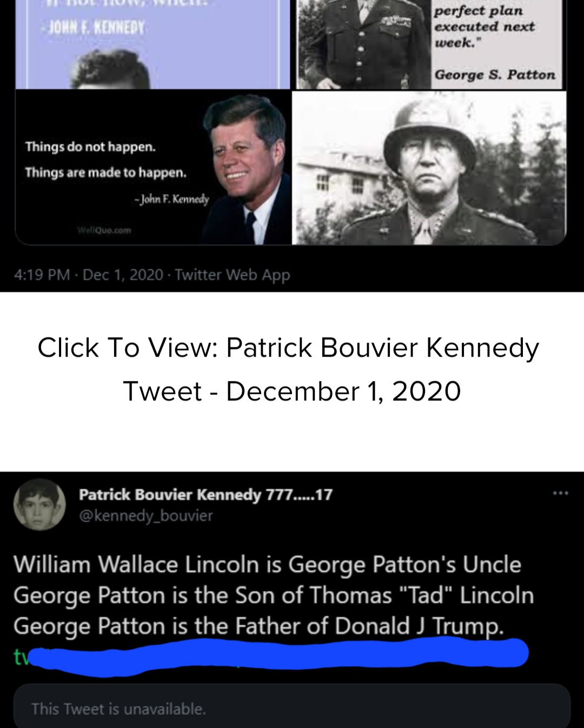This screenshot has height=728, width=584.
Task: Click the 'Tweet - December 1, 2020' caption line
Action: [x=292, y=391]
